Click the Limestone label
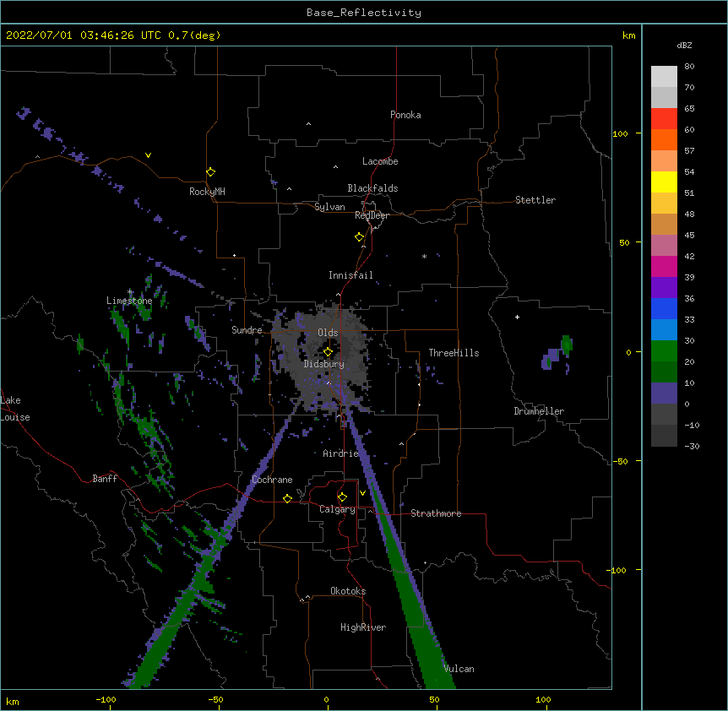The width and height of the screenshot is (728, 711). tap(129, 301)
